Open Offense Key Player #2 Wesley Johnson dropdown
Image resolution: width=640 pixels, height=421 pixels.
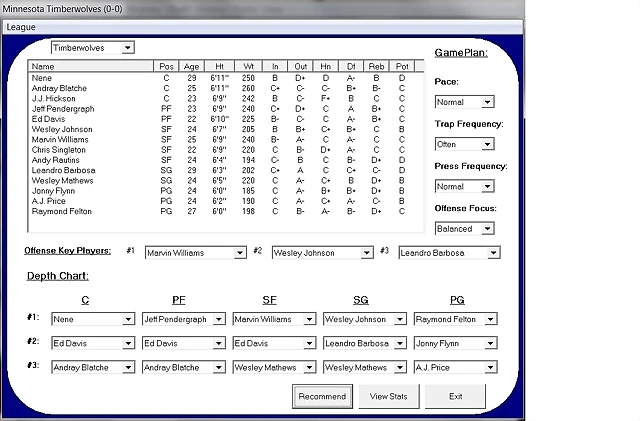(x=323, y=253)
